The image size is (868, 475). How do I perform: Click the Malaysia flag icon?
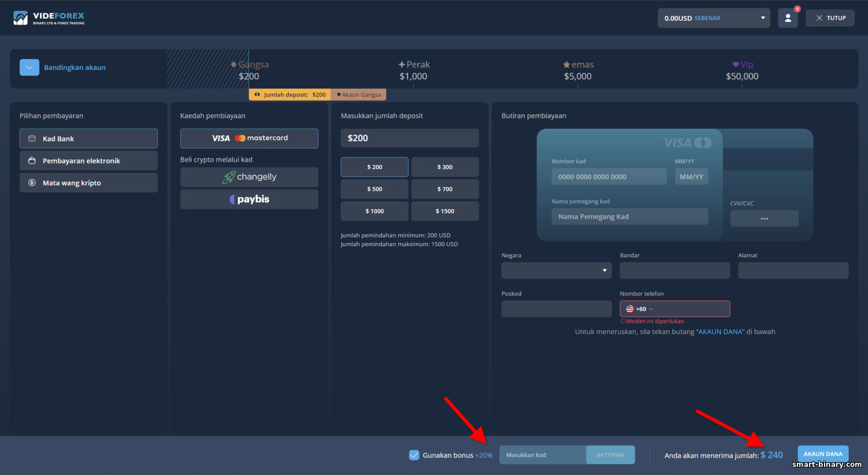(x=630, y=309)
